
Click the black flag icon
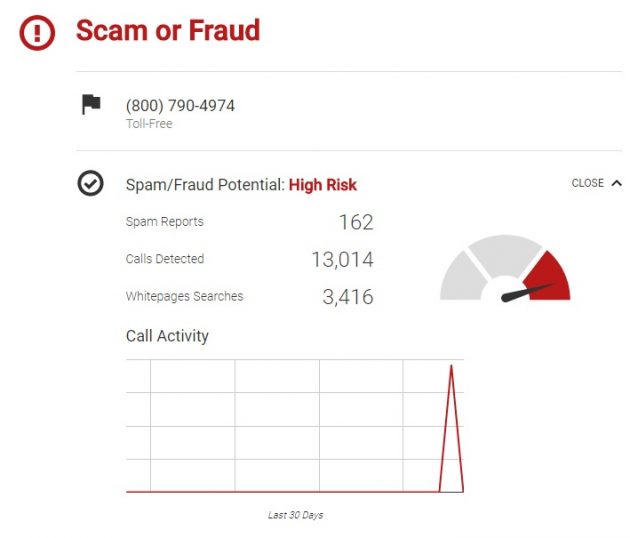pyautogui.click(x=91, y=104)
